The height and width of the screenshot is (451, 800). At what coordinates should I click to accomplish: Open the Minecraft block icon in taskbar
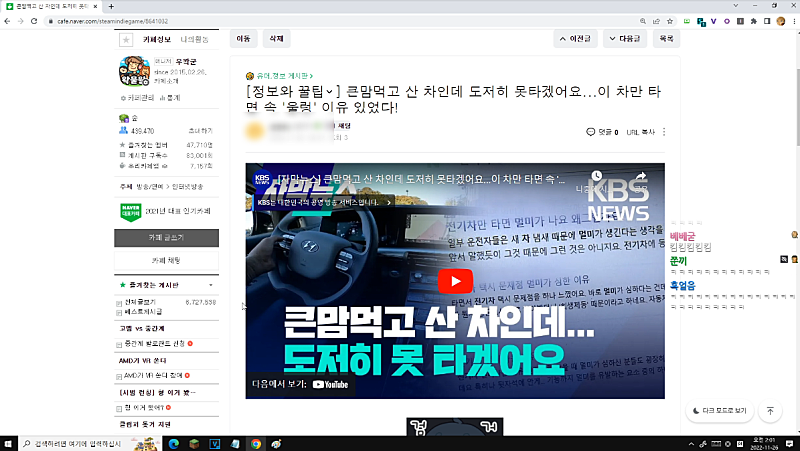[x=194, y=444]
